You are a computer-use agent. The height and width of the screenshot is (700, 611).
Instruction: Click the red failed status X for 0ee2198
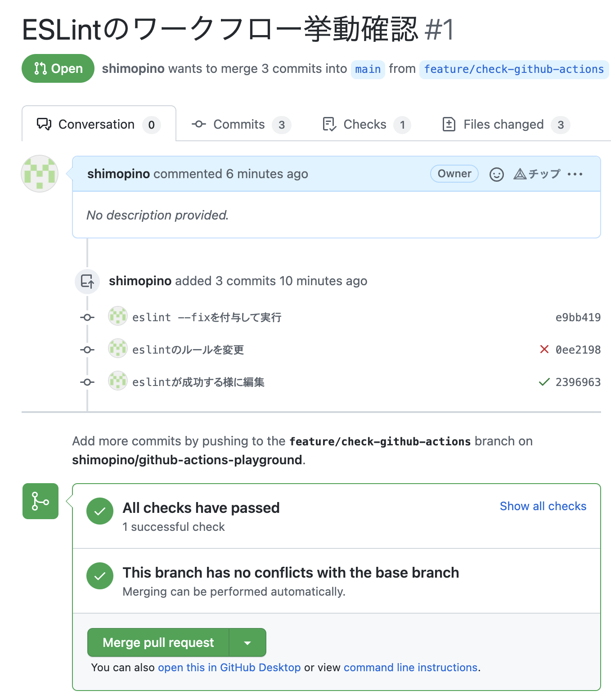pyautogui.click(x=544, y=349)
